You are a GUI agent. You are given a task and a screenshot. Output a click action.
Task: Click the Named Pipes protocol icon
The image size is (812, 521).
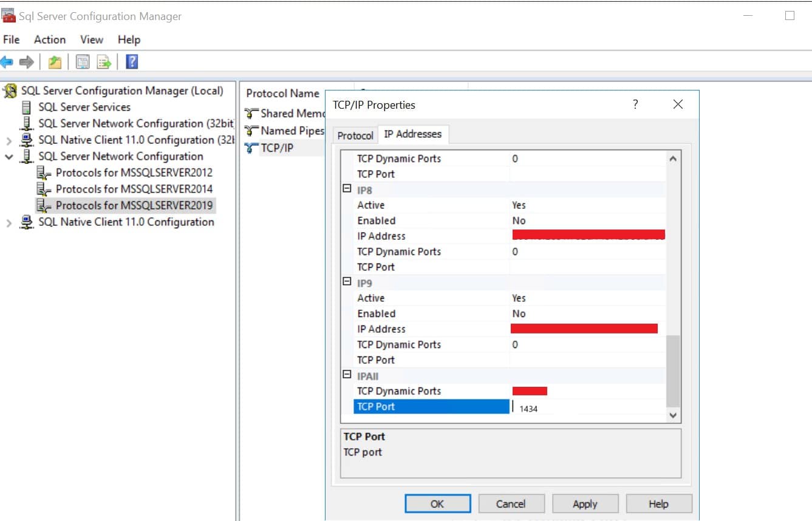[x=251, y=131]
